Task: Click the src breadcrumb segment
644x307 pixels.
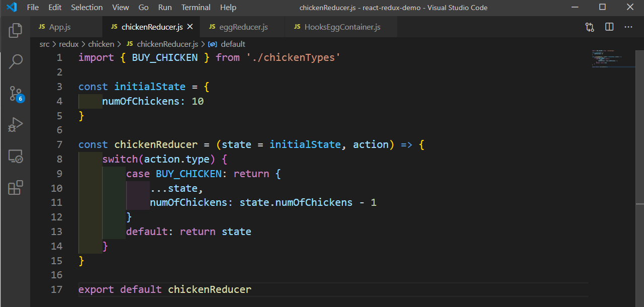Action: [x=44, y=44]
